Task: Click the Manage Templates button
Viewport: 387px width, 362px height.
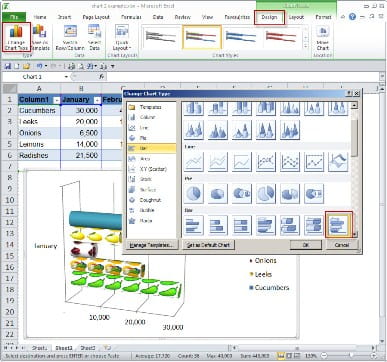Action: (x=151, y=245)
